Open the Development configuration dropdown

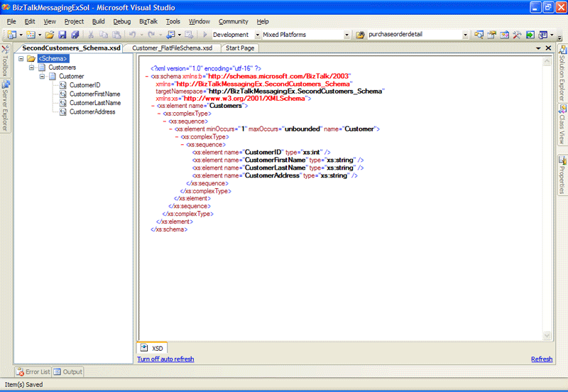coord(235,34)
